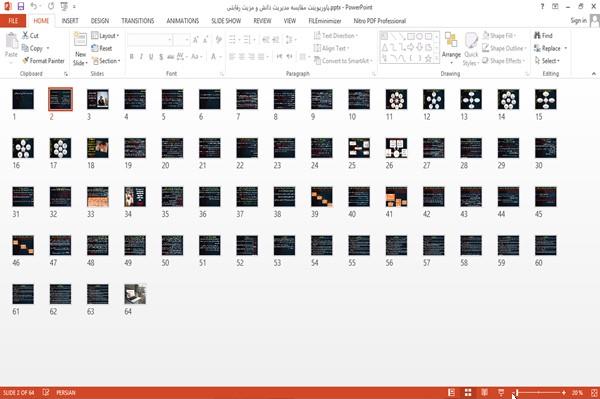Open the Shape Outline options
600x399 pixels.
point(504,48)
